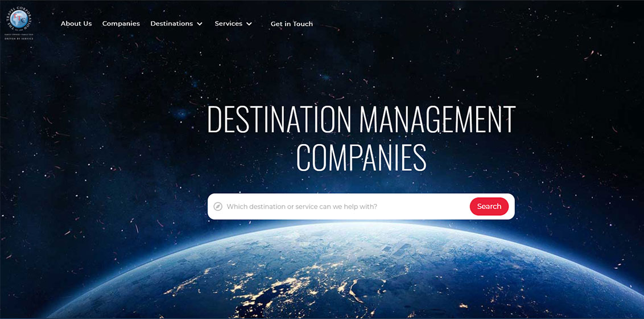The image size is (644, 319).
Task: Click empty white area left of Search button
Action: pos(432,206)
